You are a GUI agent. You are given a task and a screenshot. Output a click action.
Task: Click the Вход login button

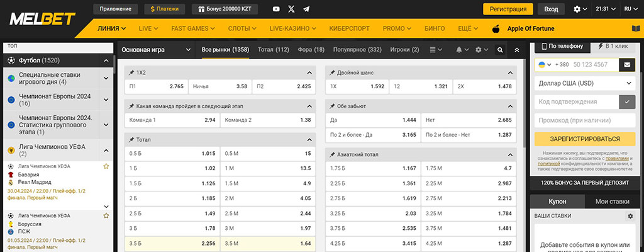tap(551, 9)
